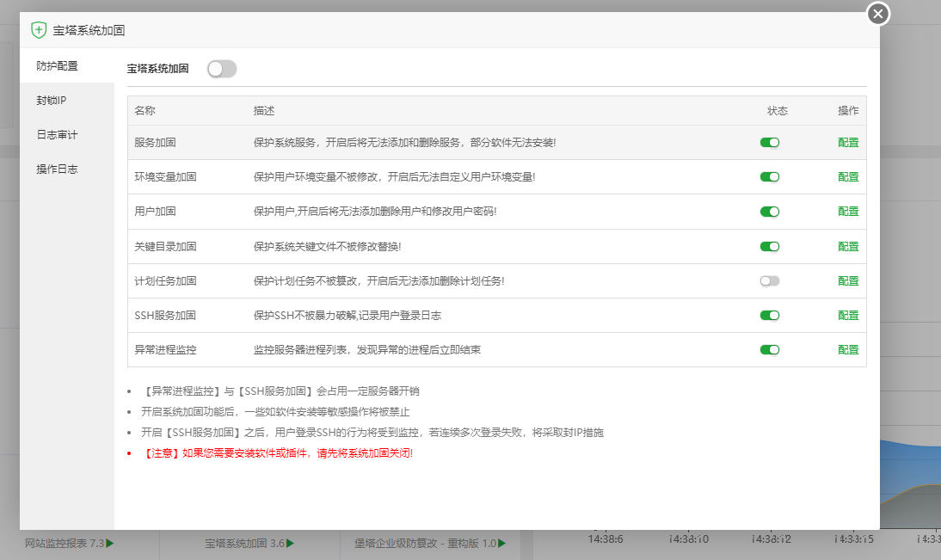Screen dimensions: 941x560
Task: Open 配置 for 服务加固
Action: (x=847, y=143)
